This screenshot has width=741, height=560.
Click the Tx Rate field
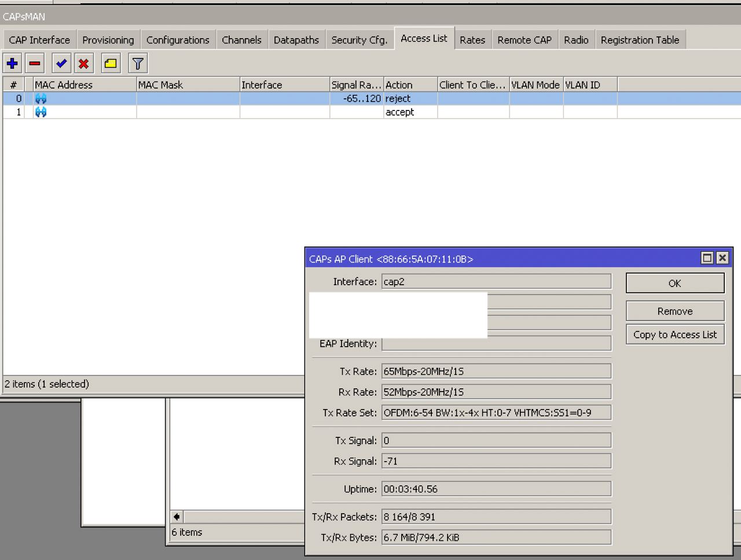(496, 371)
